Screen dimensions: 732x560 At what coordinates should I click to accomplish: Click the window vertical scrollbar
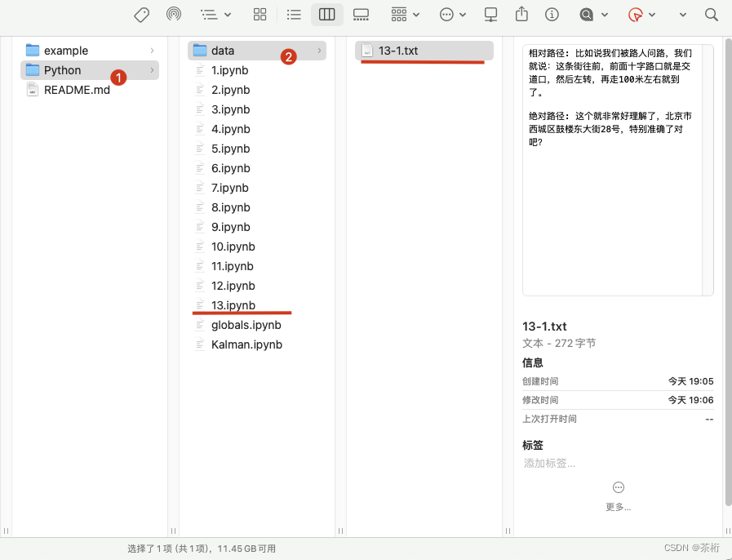pyautogui.click(x=728, y=271)
